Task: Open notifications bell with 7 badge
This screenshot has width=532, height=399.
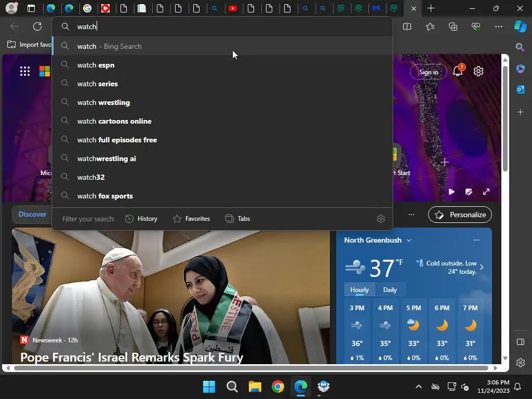Action: tap(458, 71)
